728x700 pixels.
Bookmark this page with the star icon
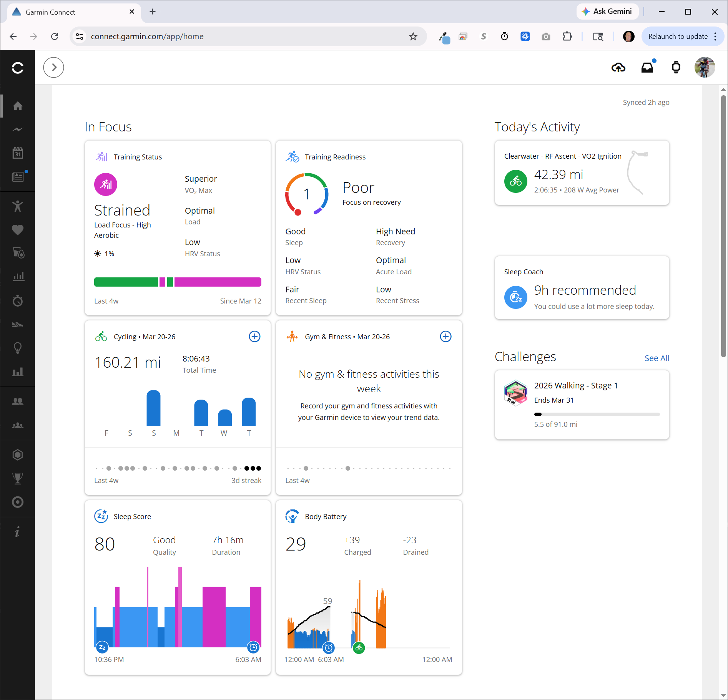point(413,36)
